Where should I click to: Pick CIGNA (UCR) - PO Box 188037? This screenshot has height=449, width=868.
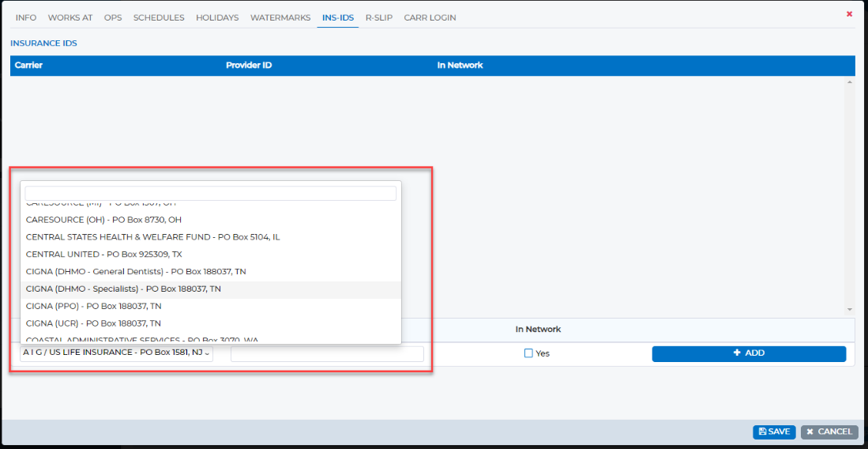click(x=210, y=323)
